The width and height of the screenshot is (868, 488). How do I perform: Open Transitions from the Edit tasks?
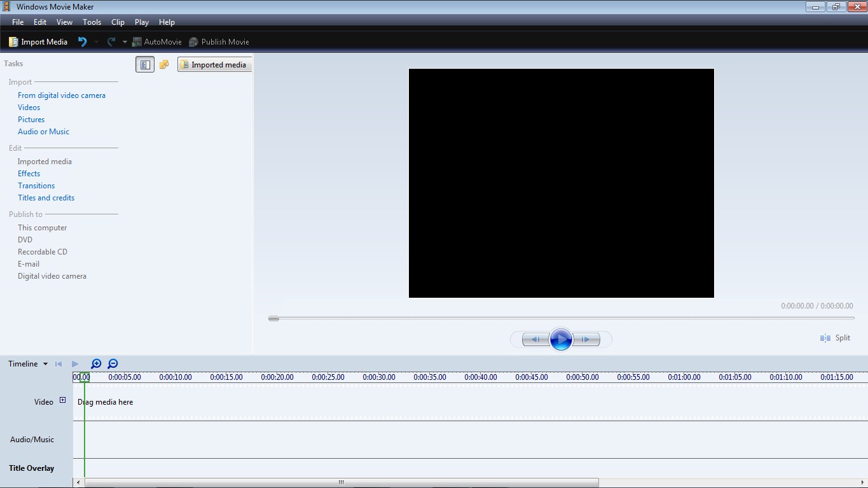(x=36, y=186)
